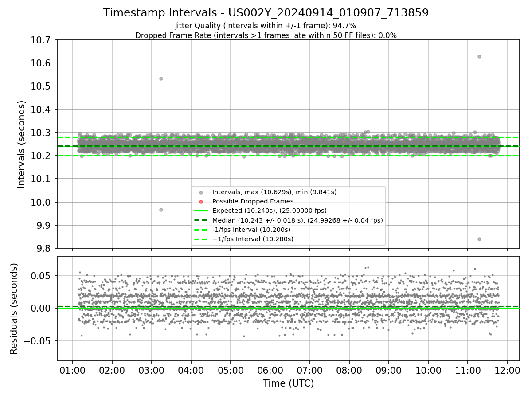Click the outlier data point near 10.53 seconds
The height and width of the screenshot is (399, 532).
161,78
